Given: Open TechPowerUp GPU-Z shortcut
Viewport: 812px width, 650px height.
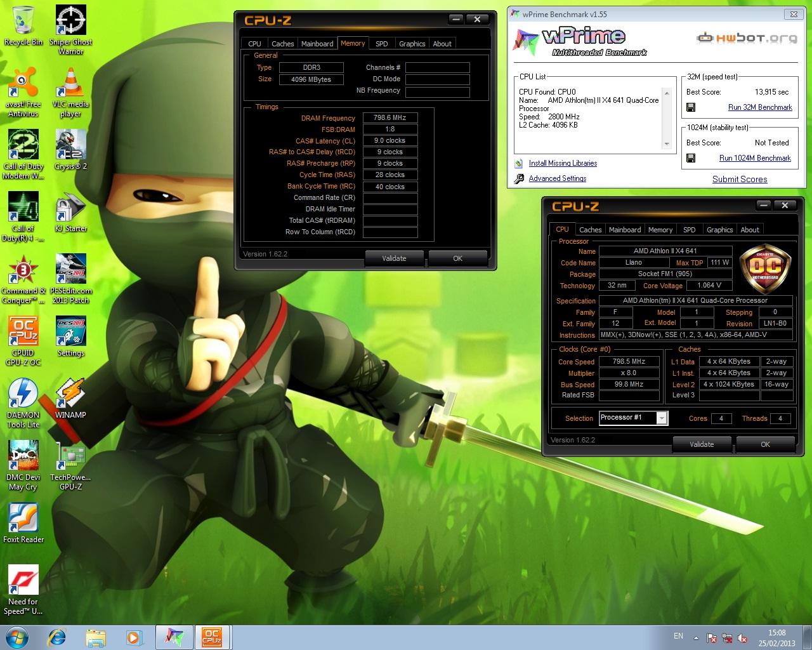Looking at the screenshot, I should tap(71, 465).
